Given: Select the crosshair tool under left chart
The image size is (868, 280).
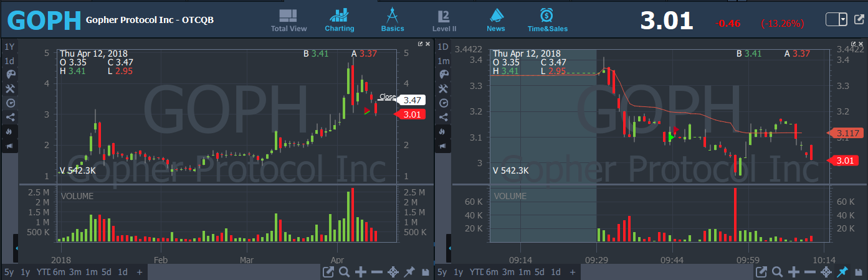Looking at the screenshot, I should 393,272.
